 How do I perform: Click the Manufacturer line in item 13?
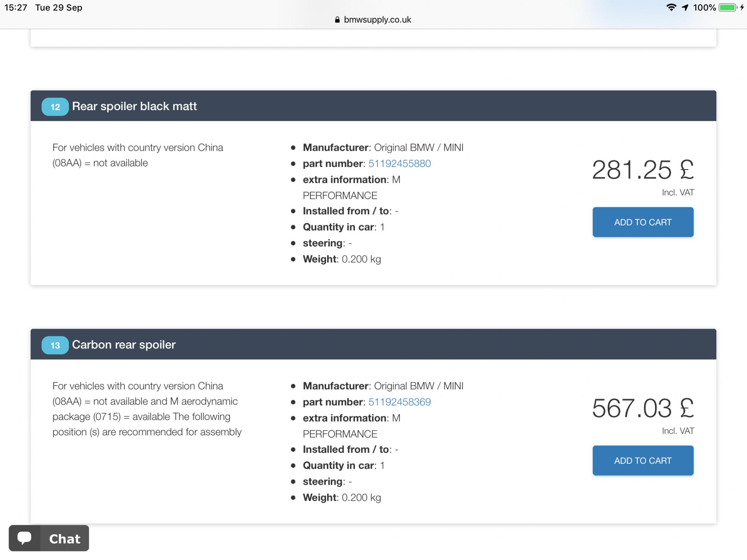coord(383,386)
